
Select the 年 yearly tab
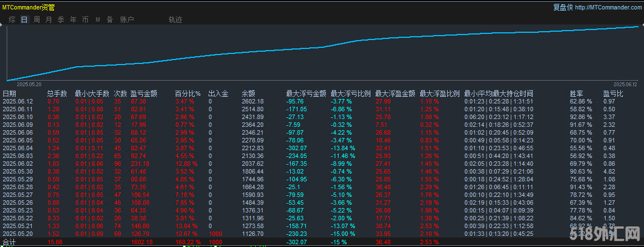coord(73,19)
